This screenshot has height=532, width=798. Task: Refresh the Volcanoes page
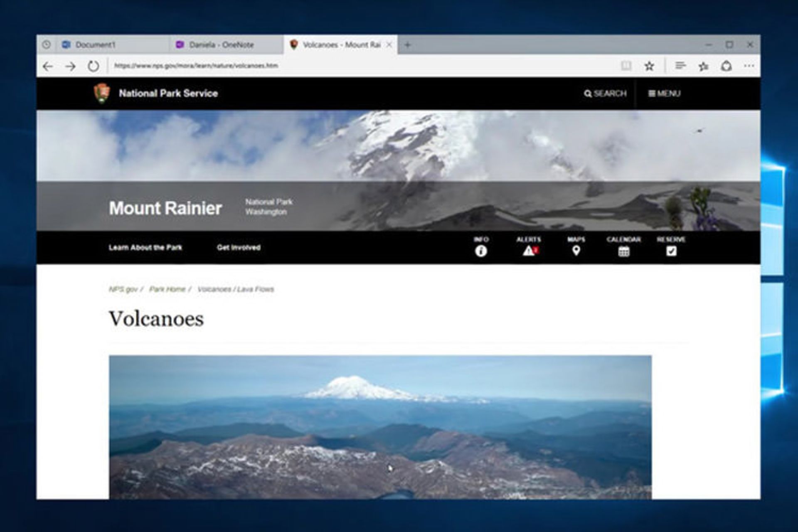click(94, 66)
